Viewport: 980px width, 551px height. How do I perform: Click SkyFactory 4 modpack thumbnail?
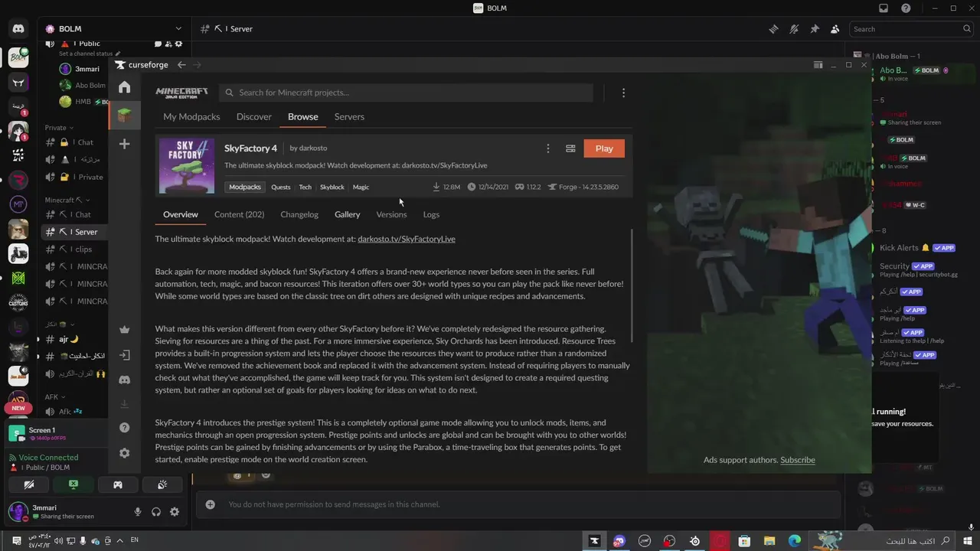tap(187, 166)
